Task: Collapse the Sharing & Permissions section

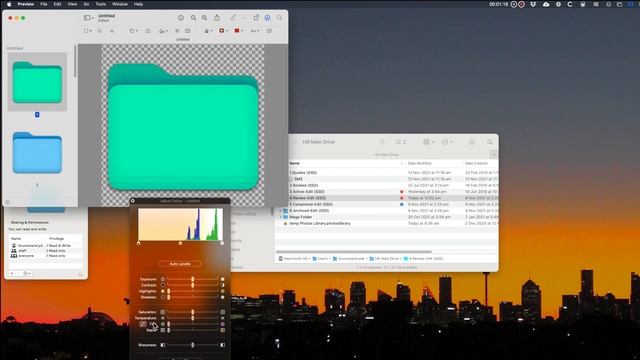Action: click(9, 222)
